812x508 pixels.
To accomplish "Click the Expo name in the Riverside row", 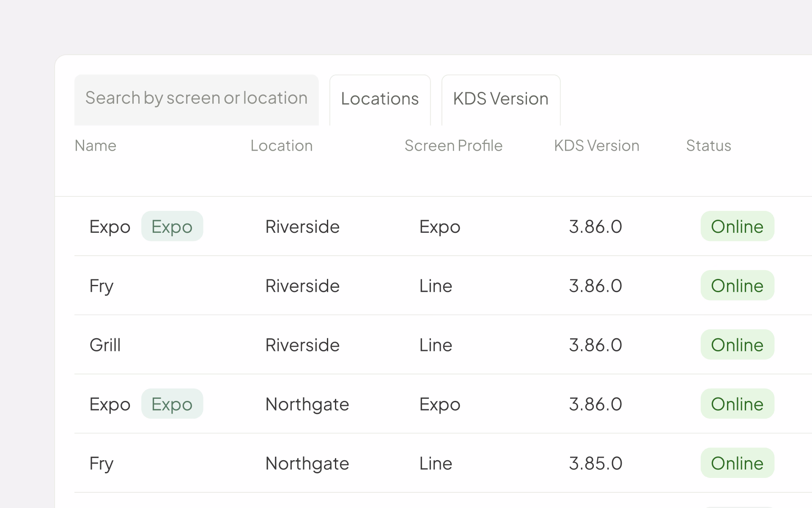I will 110,227.
